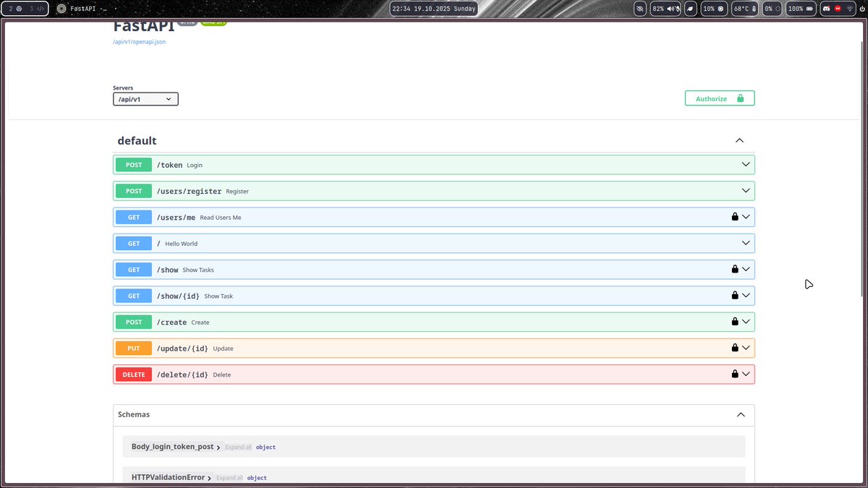Screen dimensions: 868x488
Task: Expand the DELETE /delete/{id} chevron
Action: point(746,374)
